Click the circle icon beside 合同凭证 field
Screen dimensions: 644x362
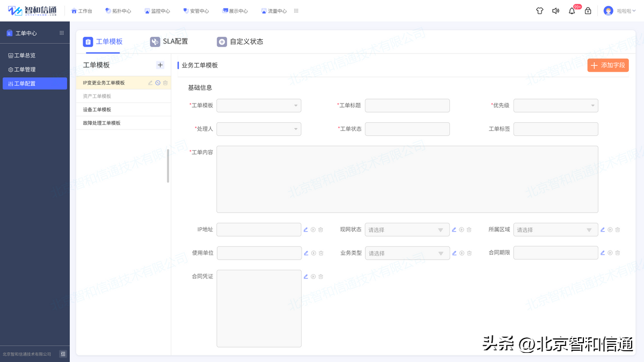(313, 277)
